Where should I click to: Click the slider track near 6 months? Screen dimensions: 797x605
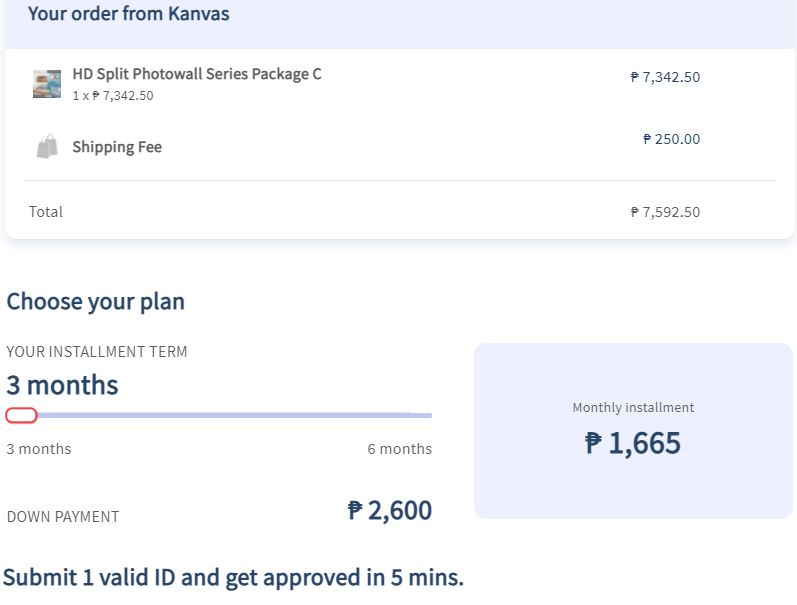[x=422, y=415]
